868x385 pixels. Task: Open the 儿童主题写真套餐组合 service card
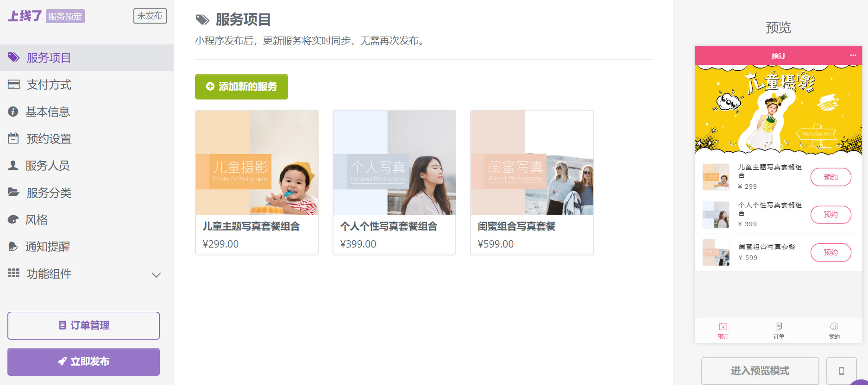pos(257,182)
